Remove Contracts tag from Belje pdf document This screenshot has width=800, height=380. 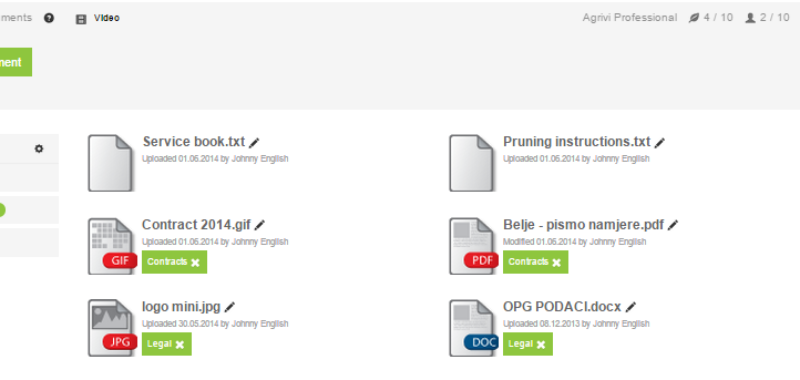tap(556, 263)
